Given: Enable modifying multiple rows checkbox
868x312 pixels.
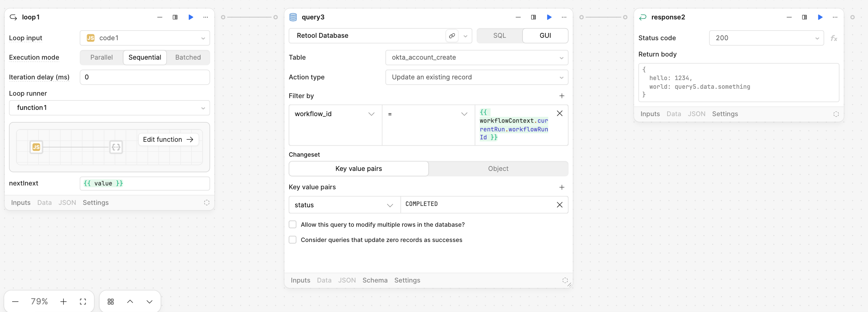Looking at the screenshot, I should (293, 225).
